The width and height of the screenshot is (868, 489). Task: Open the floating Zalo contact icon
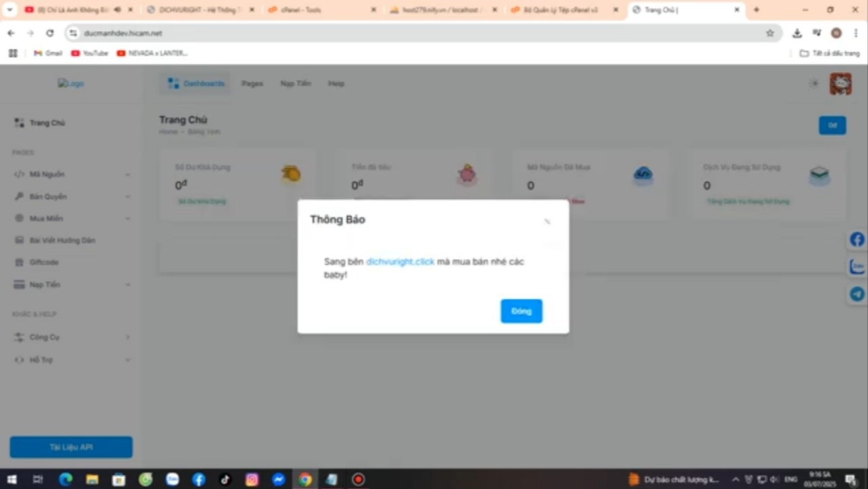(857, 267)
